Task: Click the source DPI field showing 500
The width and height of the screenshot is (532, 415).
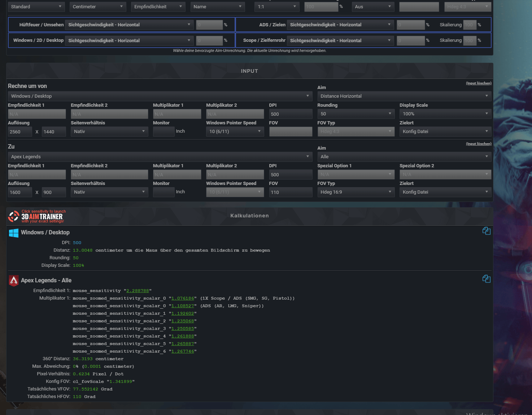Action: [291, 114]
